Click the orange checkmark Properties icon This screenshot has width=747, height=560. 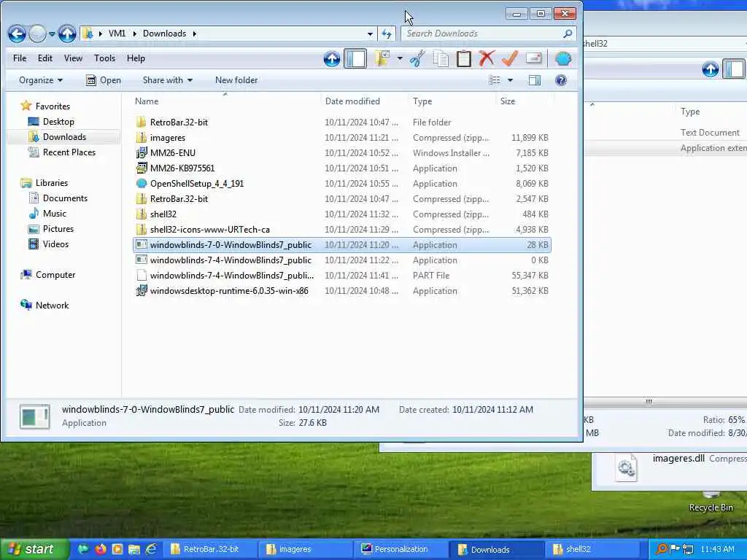click(510, 58)
